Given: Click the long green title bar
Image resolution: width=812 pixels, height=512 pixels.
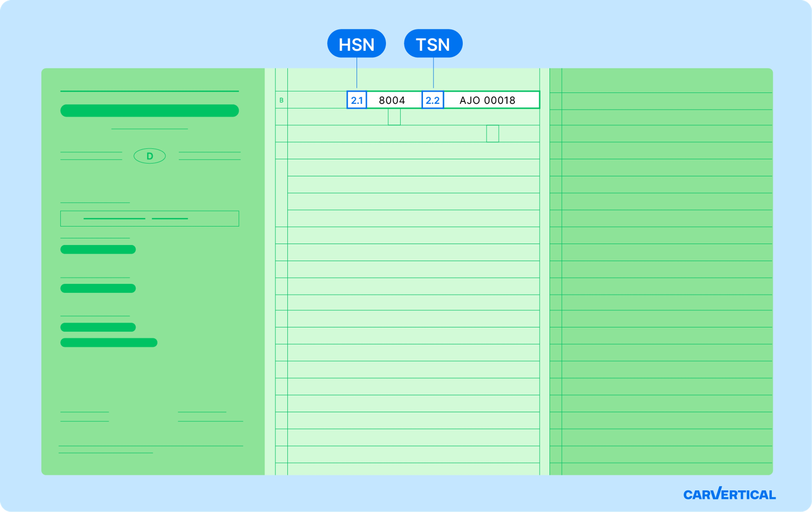Looking at the screenshot, I should 149,111.
